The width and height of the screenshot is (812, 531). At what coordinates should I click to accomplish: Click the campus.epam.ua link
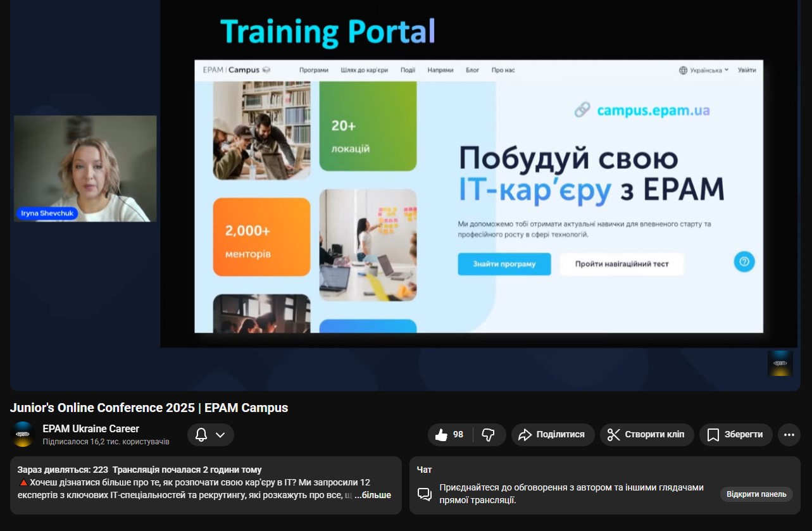(x=653, y=111)
